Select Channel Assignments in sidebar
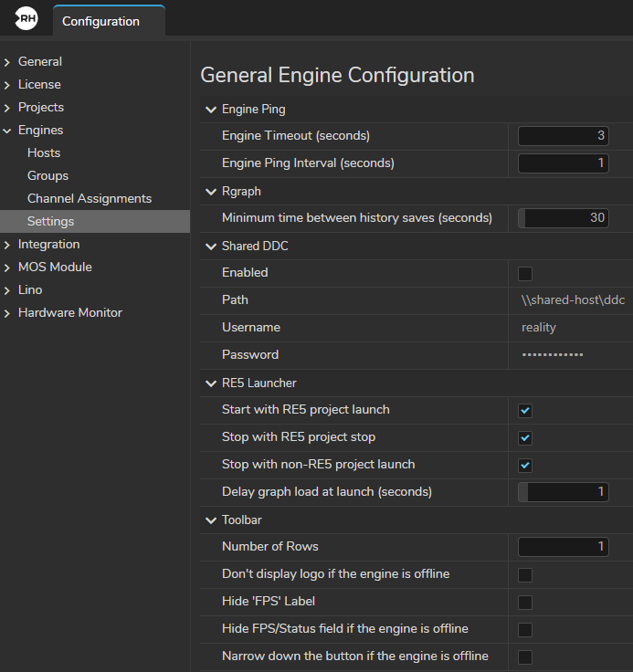The image size is (633, 672). pyautogui.click(x=90, y=198)
